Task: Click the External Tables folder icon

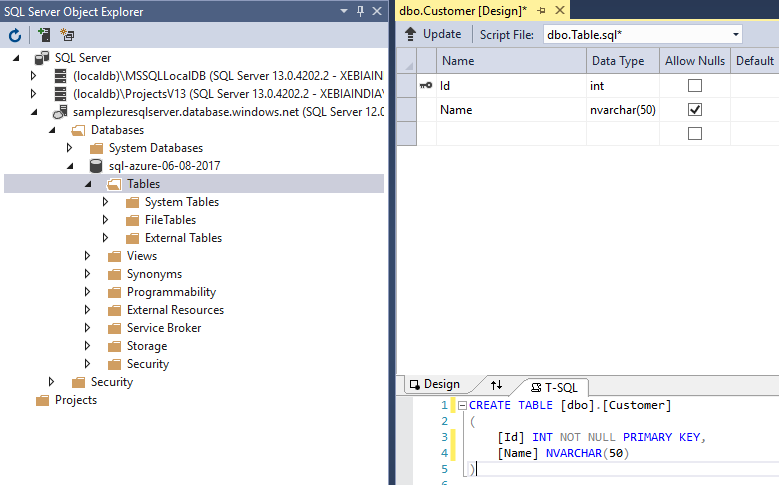Action: coord(132,238)
